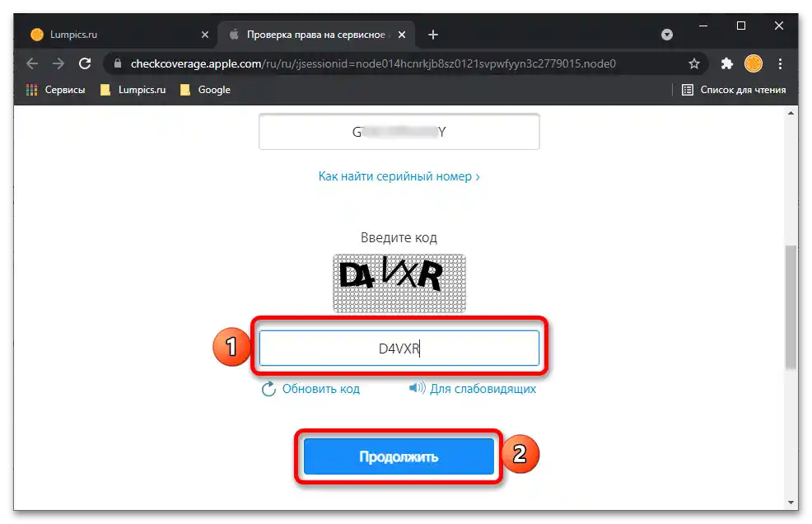Click the page scrollbar down arrow

791,503
